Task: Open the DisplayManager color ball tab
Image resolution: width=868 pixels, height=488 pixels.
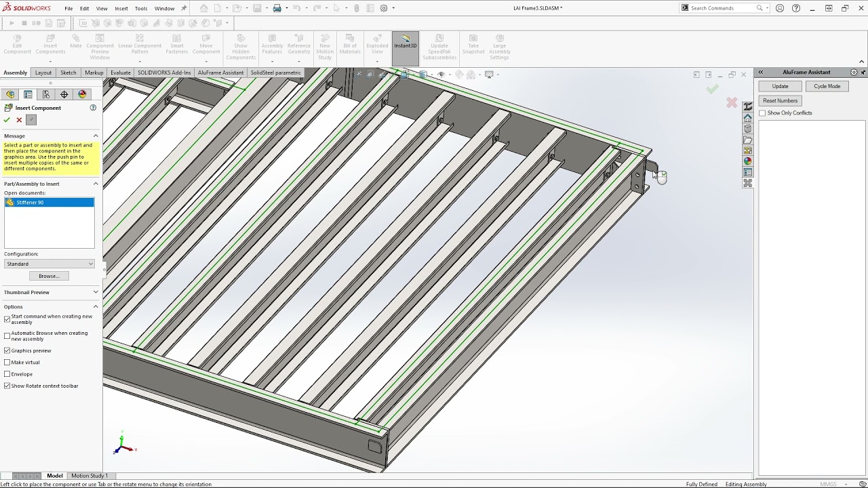Action: click(82, 94)
